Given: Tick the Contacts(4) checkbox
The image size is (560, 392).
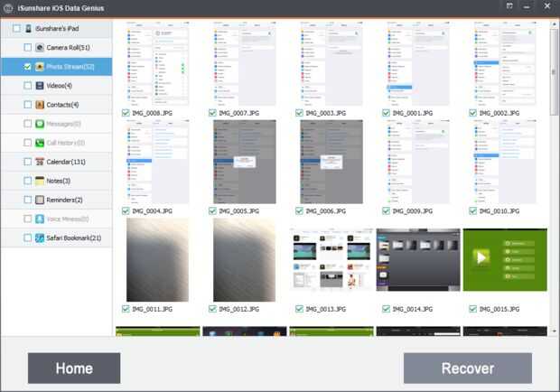Looking at the screenshot, I should click(x=27, y=105).
